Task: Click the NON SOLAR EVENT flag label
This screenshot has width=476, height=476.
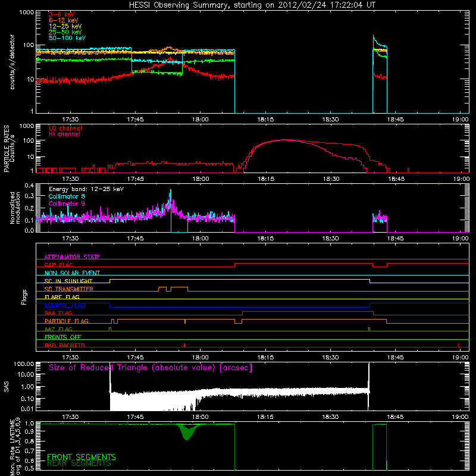Action: tap(72, 273)
